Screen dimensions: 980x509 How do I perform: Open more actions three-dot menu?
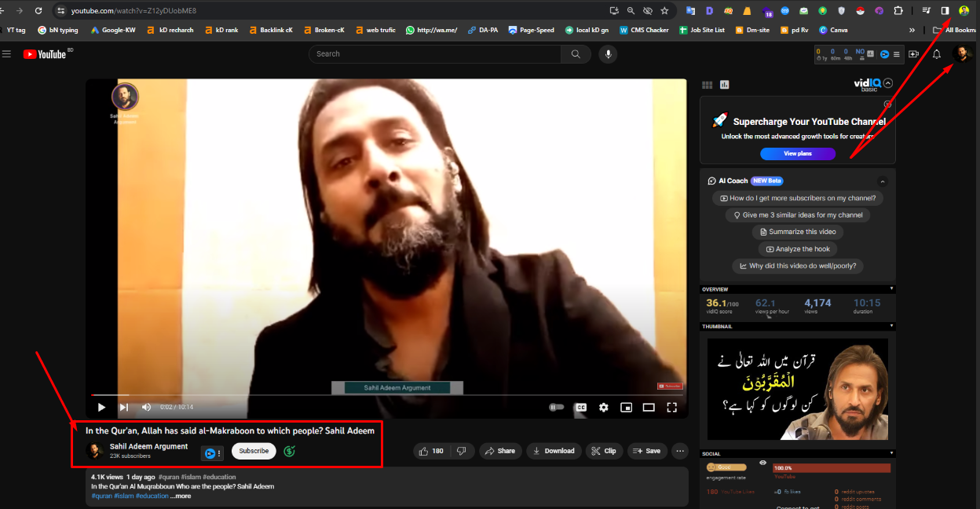[x=680, y=451]
